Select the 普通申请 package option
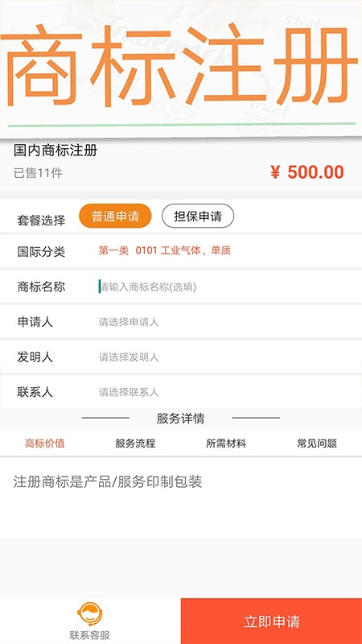Image resolution: width=362 pixels, height=644 pixels. point(115,216)
